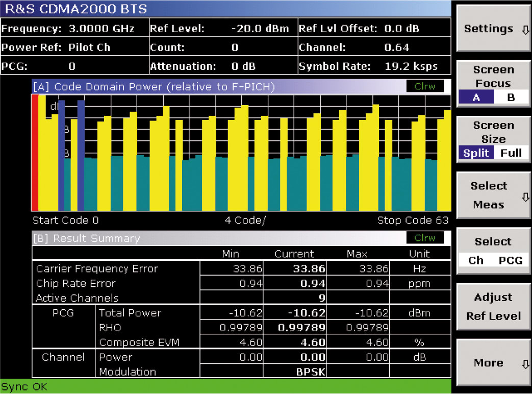
Task: Select the Code Domain Power title bar
Action: click(x=153, y=86)
